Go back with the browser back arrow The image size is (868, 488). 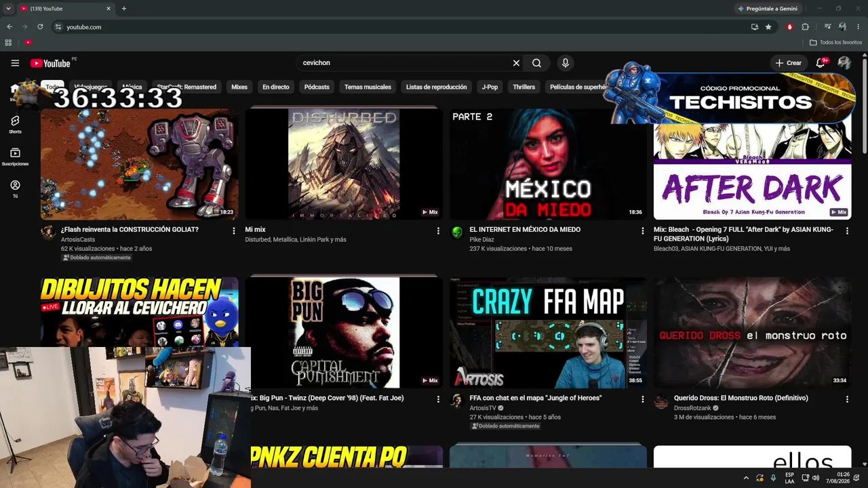point(9,27)
